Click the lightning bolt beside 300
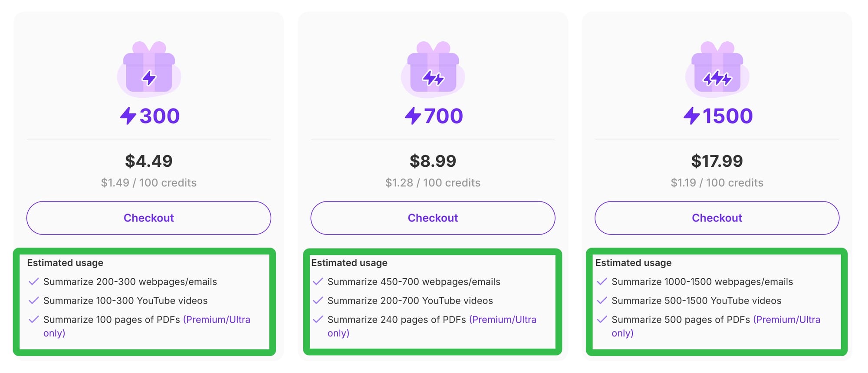 pos(128,116)
